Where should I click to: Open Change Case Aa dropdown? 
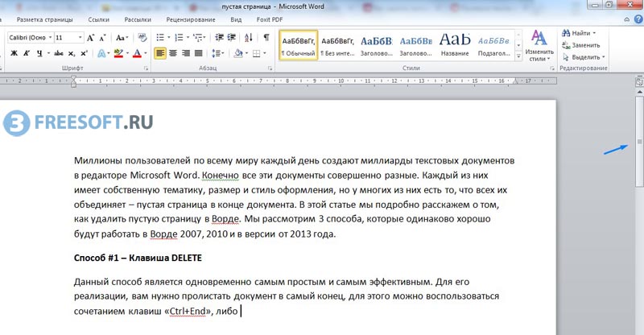pyautogui.click(x=122, y=38)
